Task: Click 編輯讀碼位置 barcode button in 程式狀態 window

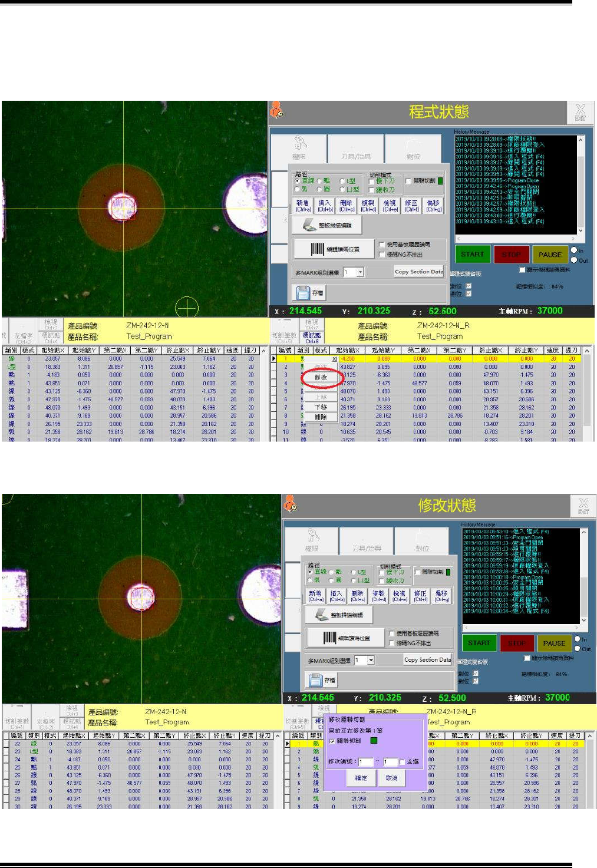Action: pos(335,249)
